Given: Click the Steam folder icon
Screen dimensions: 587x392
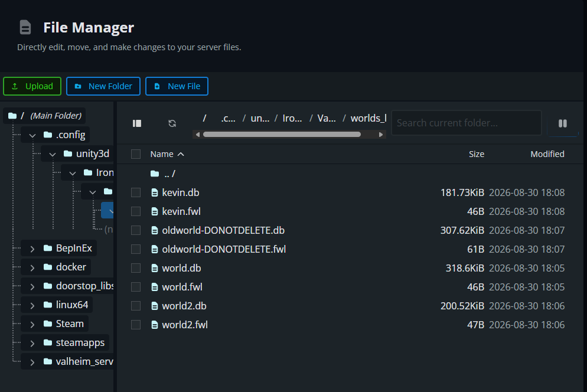Looking at the screenshot, I should [x=48, y=324].
